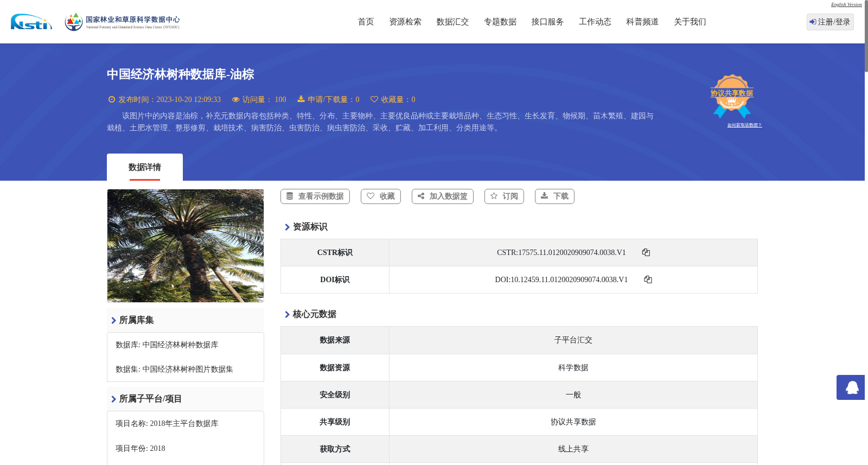
Task: Click 查看示例数据 button
Action: click(x=315, y=196)
